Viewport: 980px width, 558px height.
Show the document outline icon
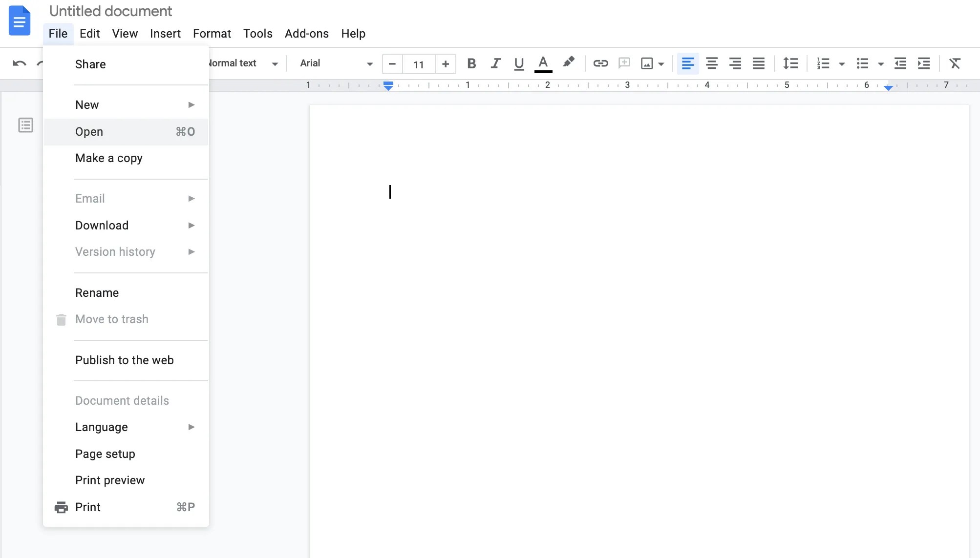[x=25, y=125]
